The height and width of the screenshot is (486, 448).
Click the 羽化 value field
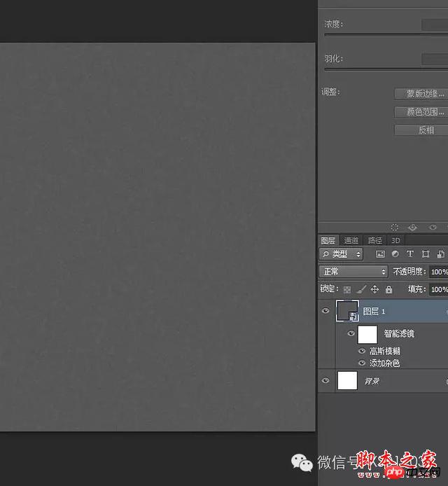click(x=435, y=59)
